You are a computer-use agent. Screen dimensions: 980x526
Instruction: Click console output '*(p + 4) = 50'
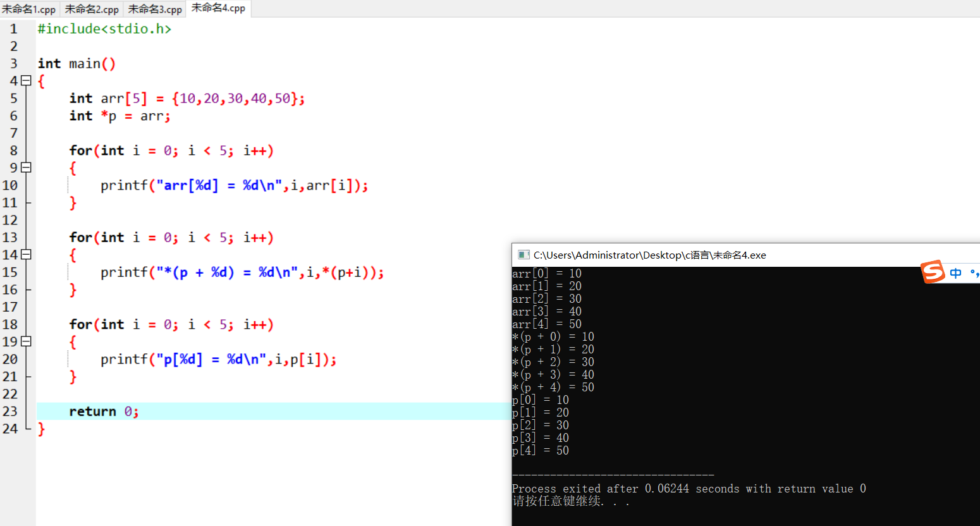pos(553,388)
